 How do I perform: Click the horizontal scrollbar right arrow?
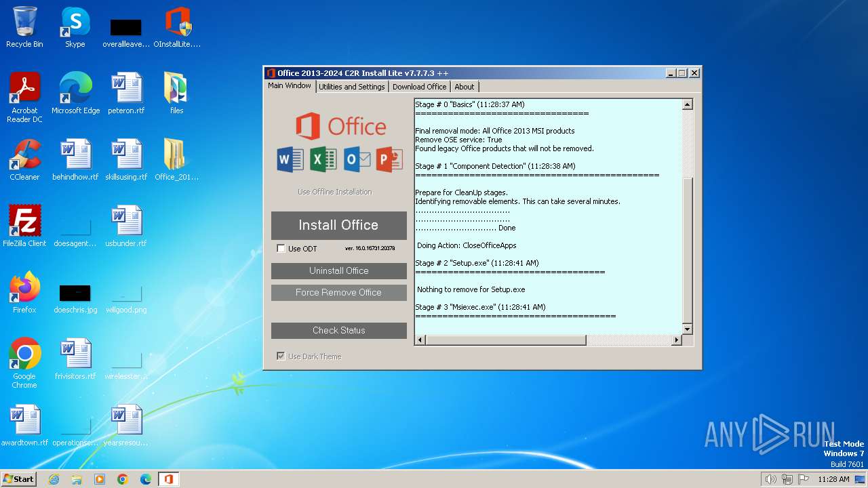676,340
